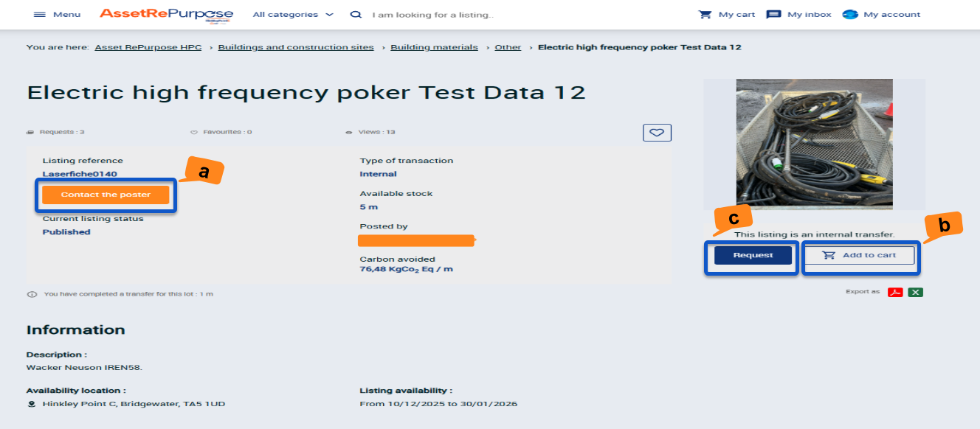980x429 pixels.
Task: Export listing as Excel icon
Action: [x=915, y=292]
